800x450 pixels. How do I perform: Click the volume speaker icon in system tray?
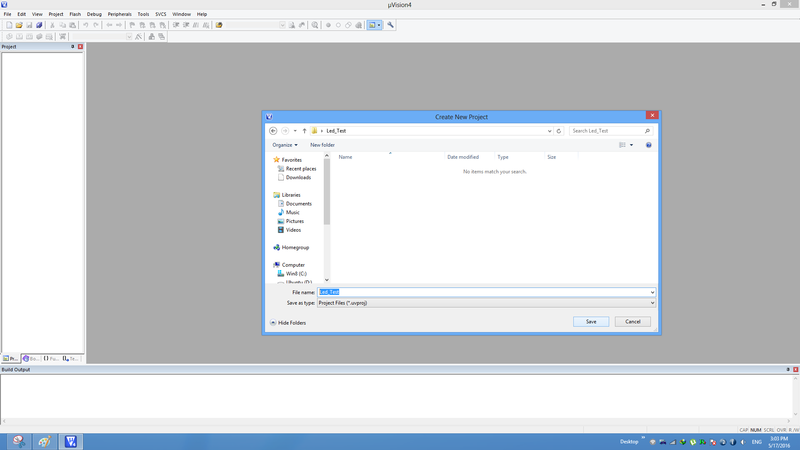(x=743, y=442)
